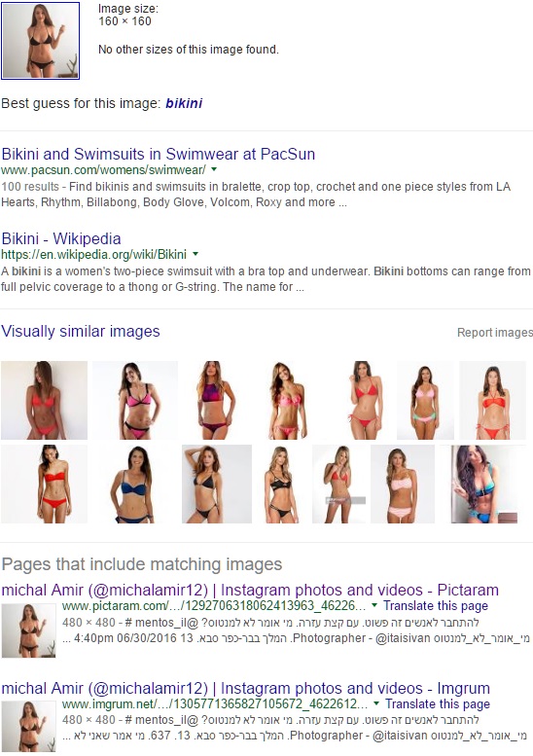Click the Imgrum result thumbnail image
Viewport: 533px width, 756px height.
(x=28, y=727)
